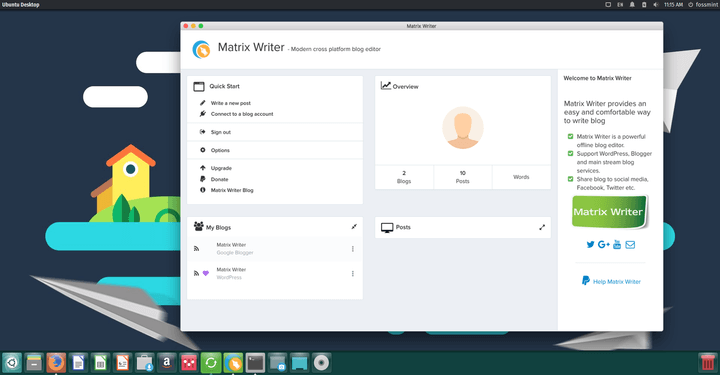Click the My Blogs heading
720x375 pixels.
(218, 228)
